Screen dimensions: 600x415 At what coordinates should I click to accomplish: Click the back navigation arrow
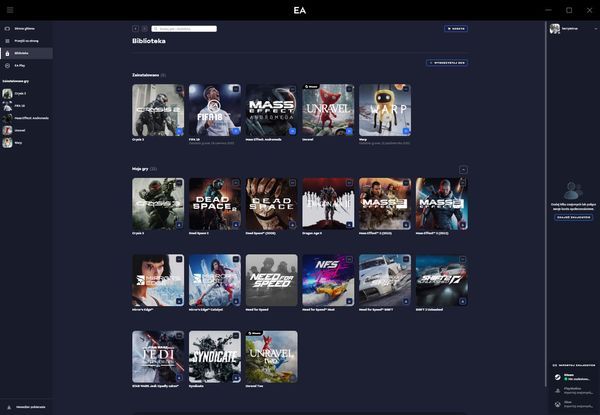(135, 29)
